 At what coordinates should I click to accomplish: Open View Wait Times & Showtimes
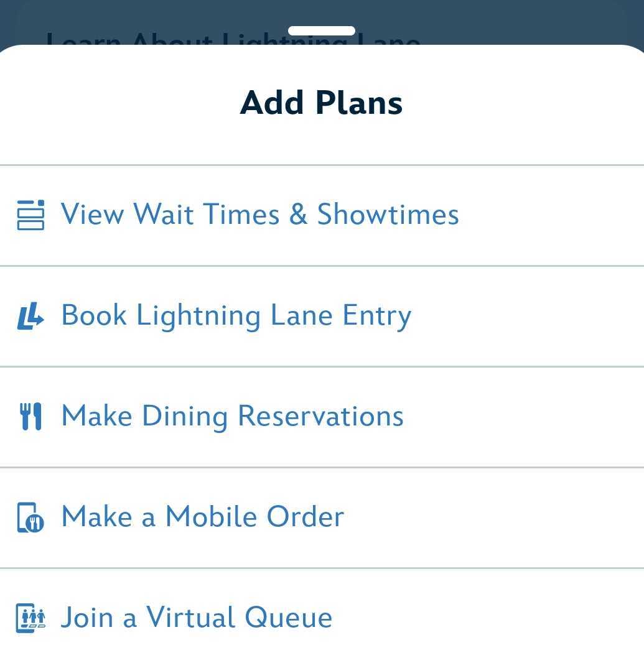click(x=259, y=215)
